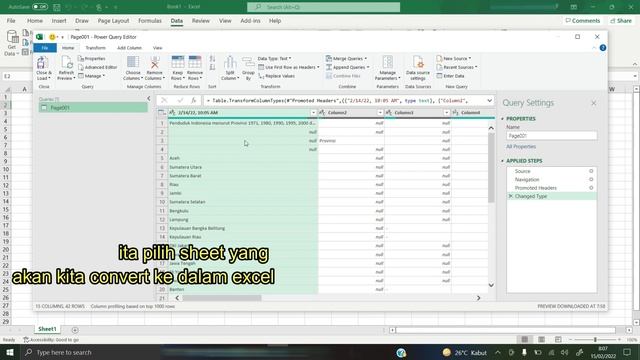Viewport: 640px width, 360px height.
Task: Toggle the AutoSave switch
Action: point(40,7)
